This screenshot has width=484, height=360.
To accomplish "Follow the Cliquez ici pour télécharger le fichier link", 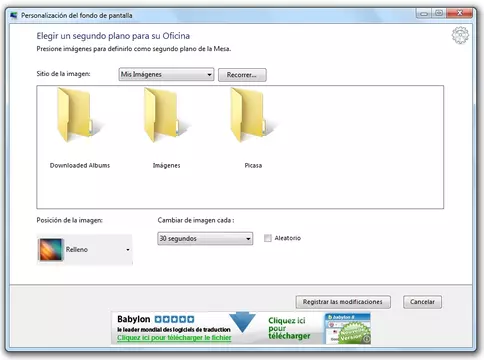I will (x=174, y=338).
